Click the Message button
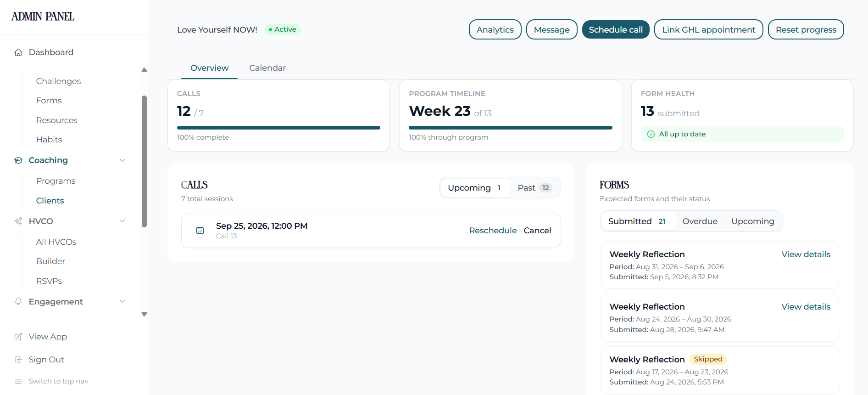 point(551,29)
